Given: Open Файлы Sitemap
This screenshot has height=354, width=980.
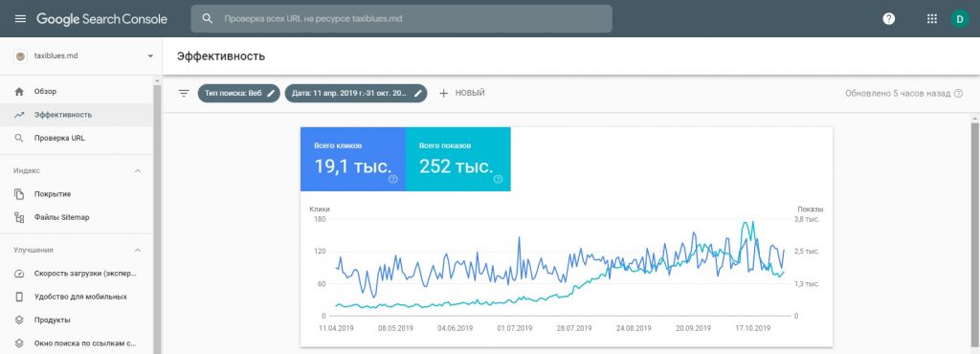Looking at the screenshot, I should point(77,217).
